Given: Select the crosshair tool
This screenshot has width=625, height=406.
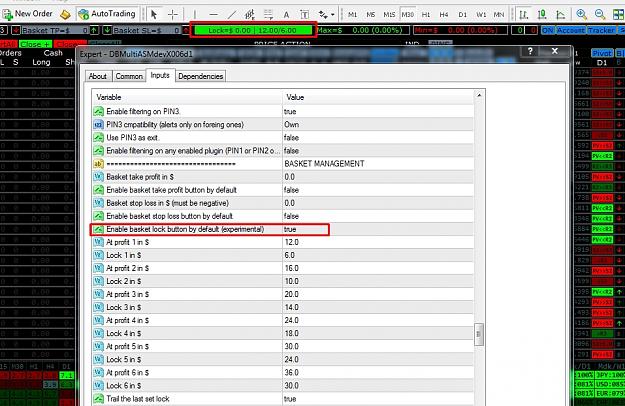Looking at the screenshot, I should coord(173,15).
